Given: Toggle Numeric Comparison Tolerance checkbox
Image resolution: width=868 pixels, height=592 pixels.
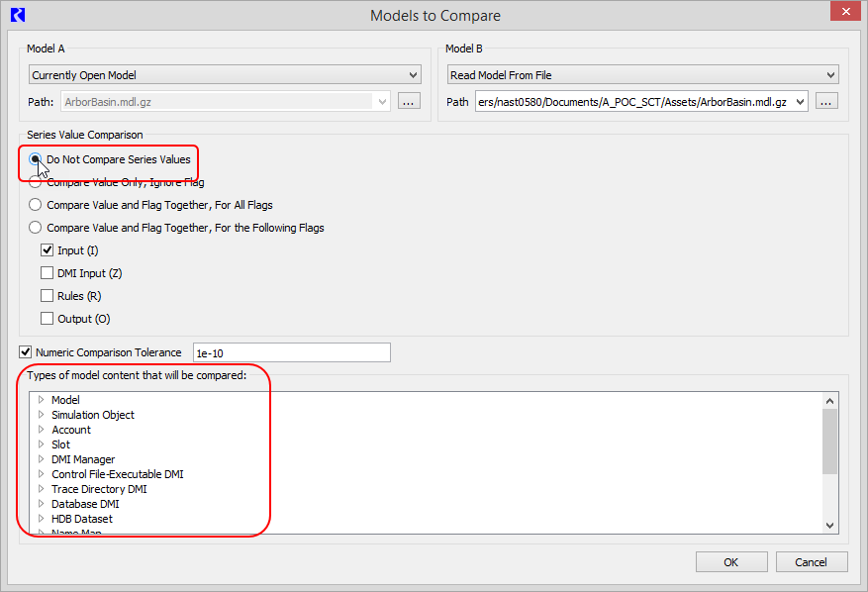Looking at the screenshot, I should coord(26,351).
